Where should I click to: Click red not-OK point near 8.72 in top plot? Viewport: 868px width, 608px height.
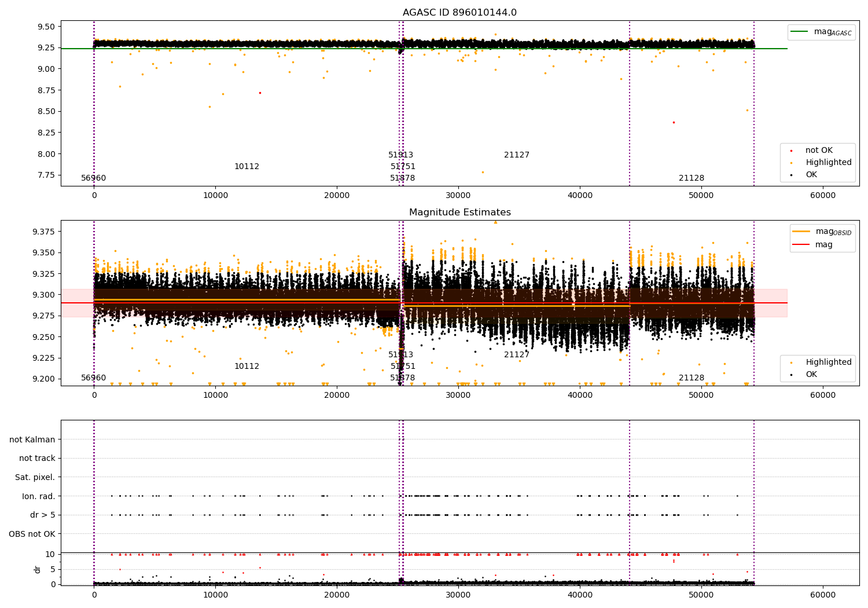pos(260,93)
